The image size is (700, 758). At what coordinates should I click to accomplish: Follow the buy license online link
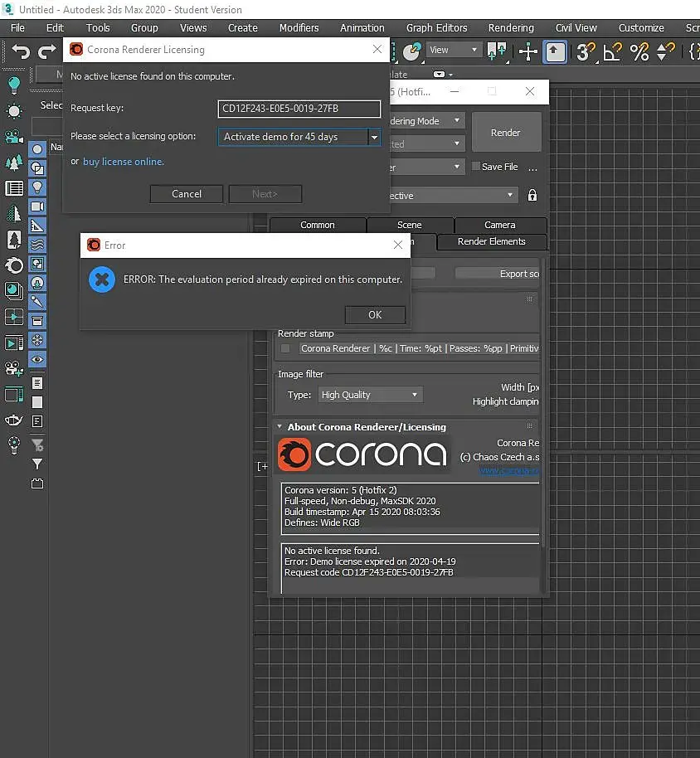pos(124,162)
